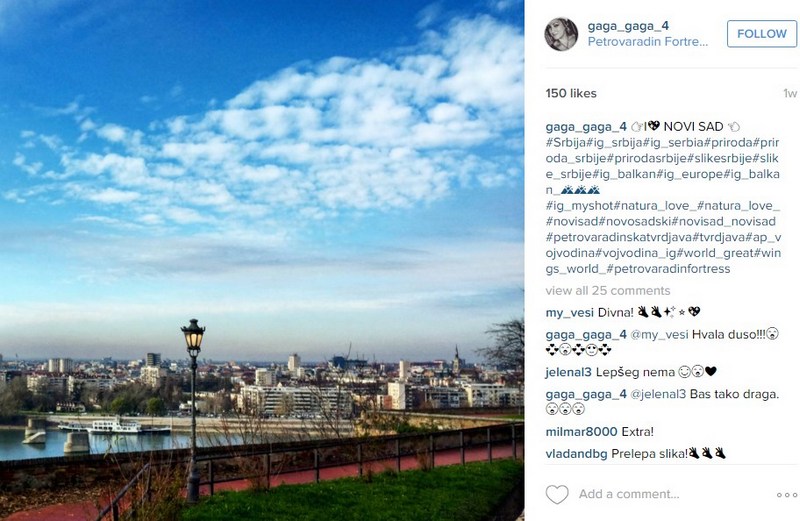The image size is (800, 521).
Task: Open jelenal3 commenter profile
Action: [568, 372]
